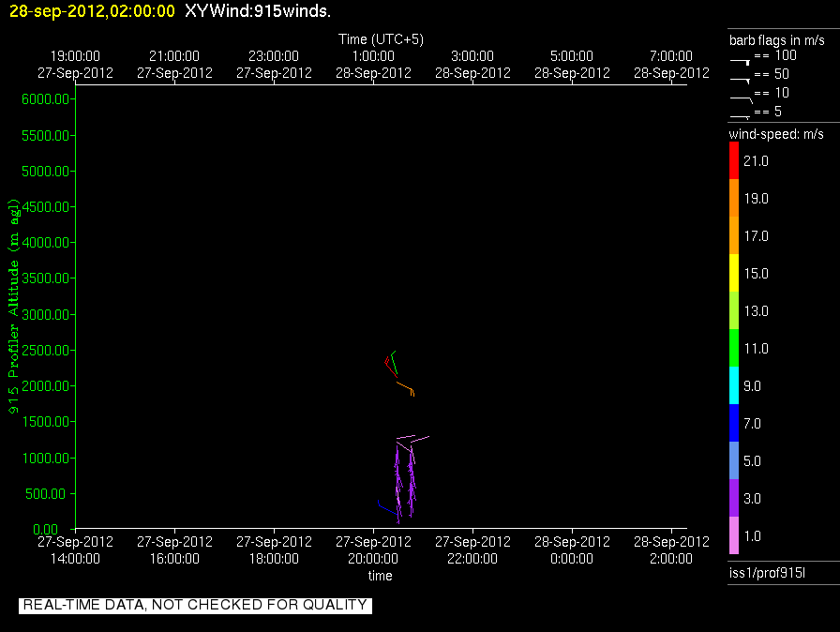Click the 3000.00 altitude tick label
Image resolution: width=840 pixels, height=632 pixels.
pos(46,314)
